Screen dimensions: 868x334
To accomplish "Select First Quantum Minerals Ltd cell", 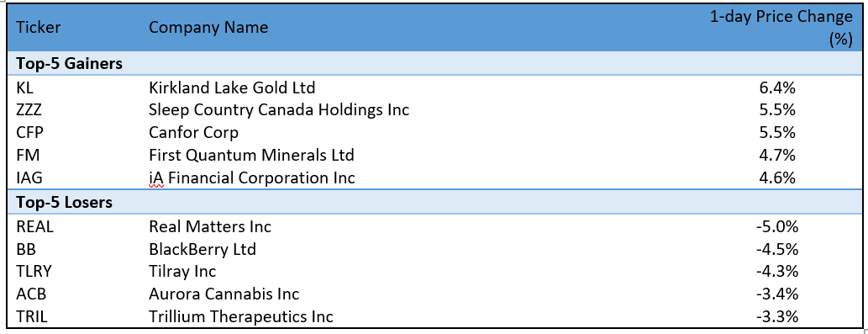I will pyautogui.click(x=251, y=156).
